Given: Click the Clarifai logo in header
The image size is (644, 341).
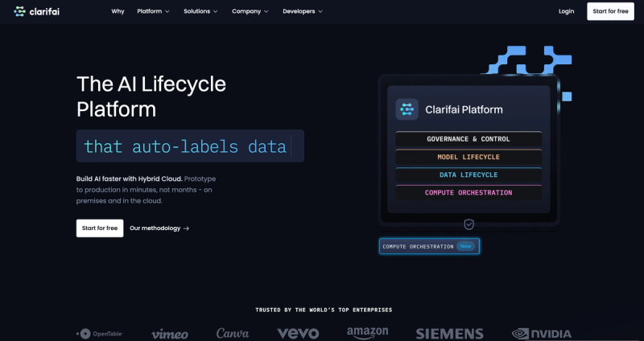Looking at the screenshot, I should 36,11.
